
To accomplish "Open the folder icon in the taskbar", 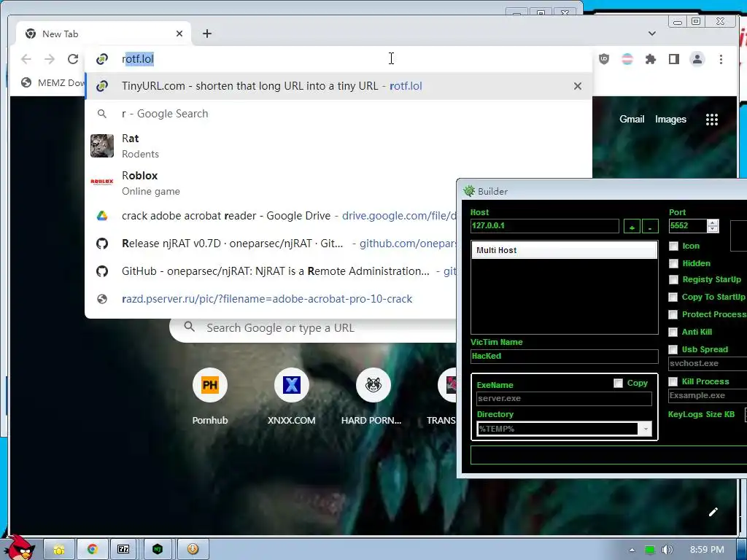I will (x=59, y=550).
